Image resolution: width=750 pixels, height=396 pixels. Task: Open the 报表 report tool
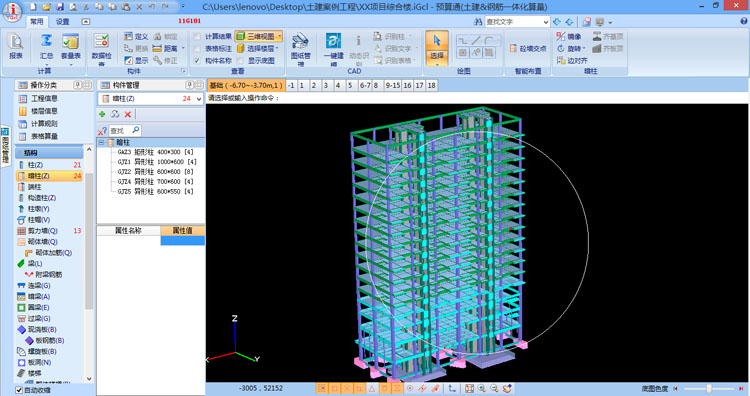[16, 47]
